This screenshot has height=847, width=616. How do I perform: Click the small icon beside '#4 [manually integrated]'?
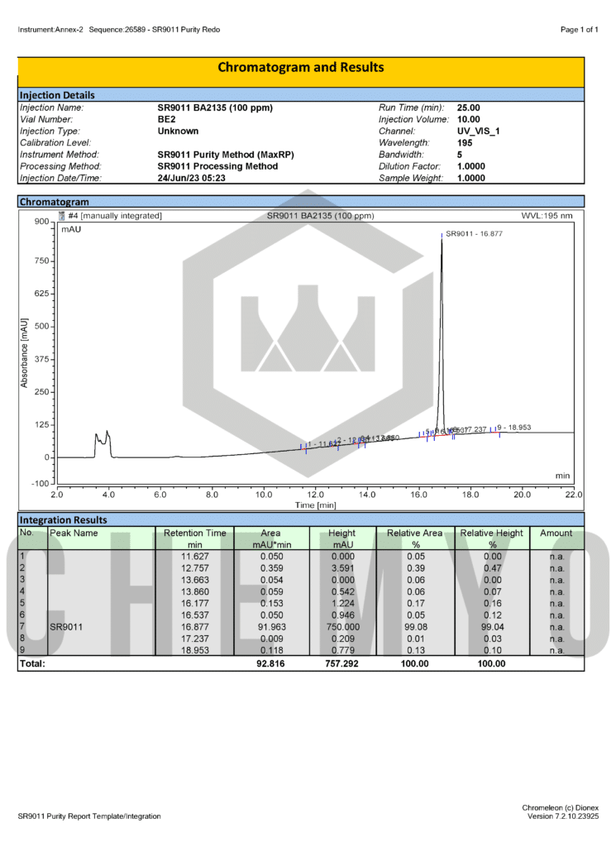(61, 216)
